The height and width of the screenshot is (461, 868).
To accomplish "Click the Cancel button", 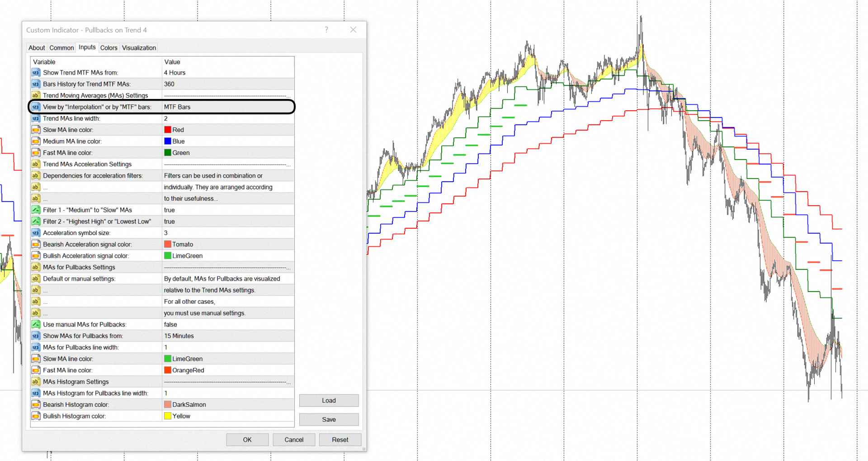I will pos(294,440).
